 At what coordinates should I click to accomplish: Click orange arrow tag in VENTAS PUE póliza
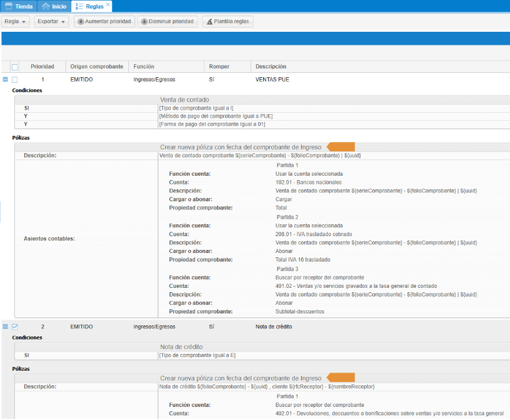click(x=340, y=147)
